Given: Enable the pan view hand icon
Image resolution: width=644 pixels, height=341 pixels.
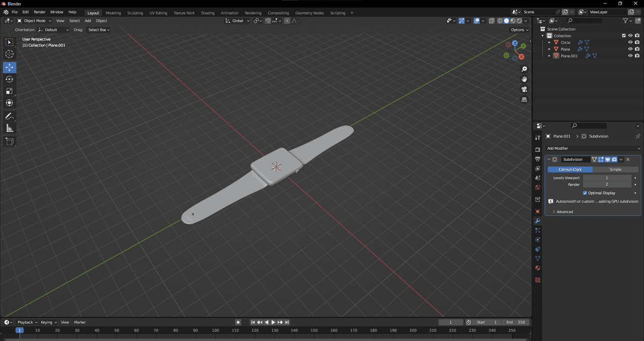Looking at the screenshot, I should (524, 79).
